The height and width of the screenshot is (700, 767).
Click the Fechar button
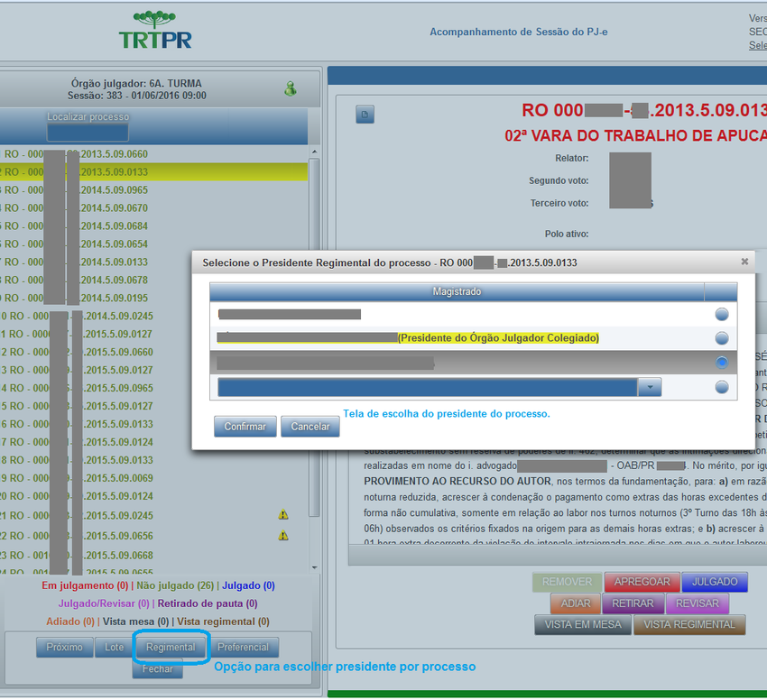tap(158, 668)
